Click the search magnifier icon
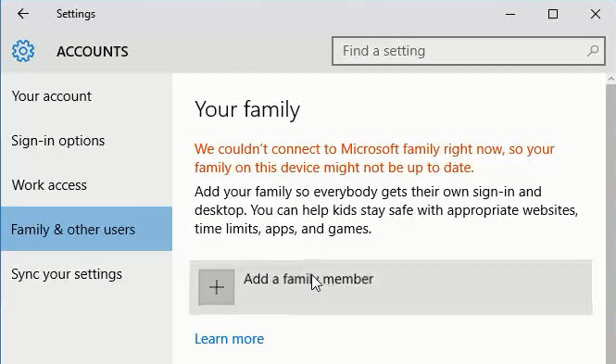Image resolution: width=616 pixels, height=364 pixels. coord(593,51)
